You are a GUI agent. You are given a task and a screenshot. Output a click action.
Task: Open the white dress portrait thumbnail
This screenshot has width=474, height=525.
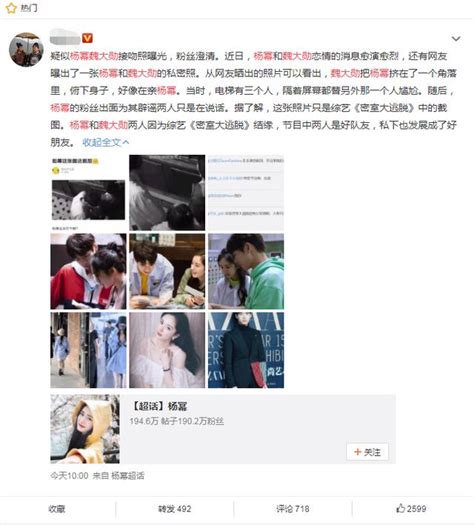[x=167, y=350]
